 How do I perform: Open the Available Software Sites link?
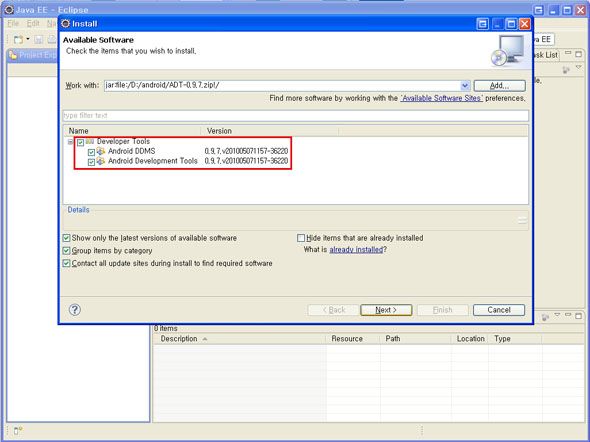click(x=441, y=98)
